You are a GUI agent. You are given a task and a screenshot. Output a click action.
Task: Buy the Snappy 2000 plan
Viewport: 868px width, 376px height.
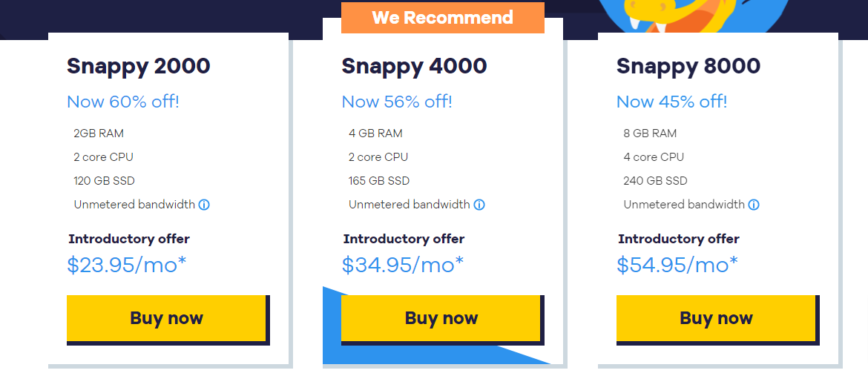pos(167,318)
